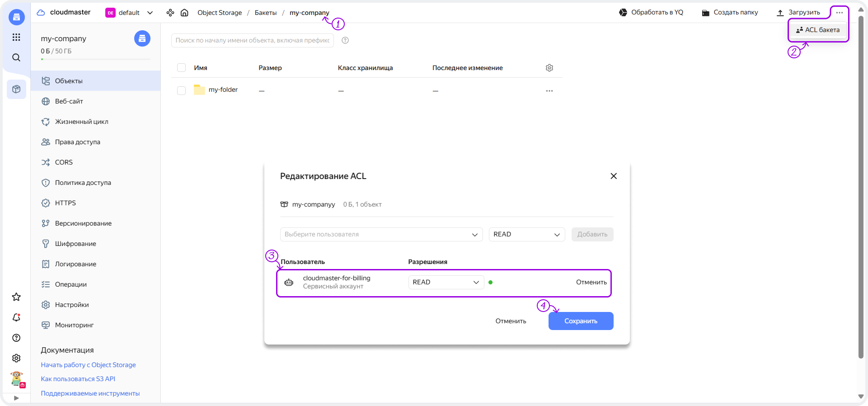Screen dimensions: 868x406
Task: Select all objects with header checkbox
Action: 182,68
